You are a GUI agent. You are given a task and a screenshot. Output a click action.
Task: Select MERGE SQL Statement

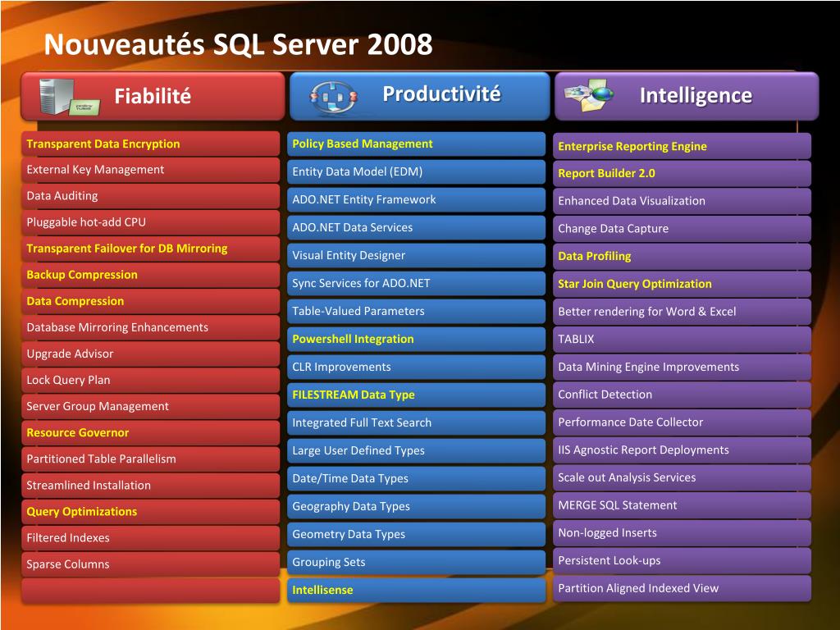coord(682,505)
